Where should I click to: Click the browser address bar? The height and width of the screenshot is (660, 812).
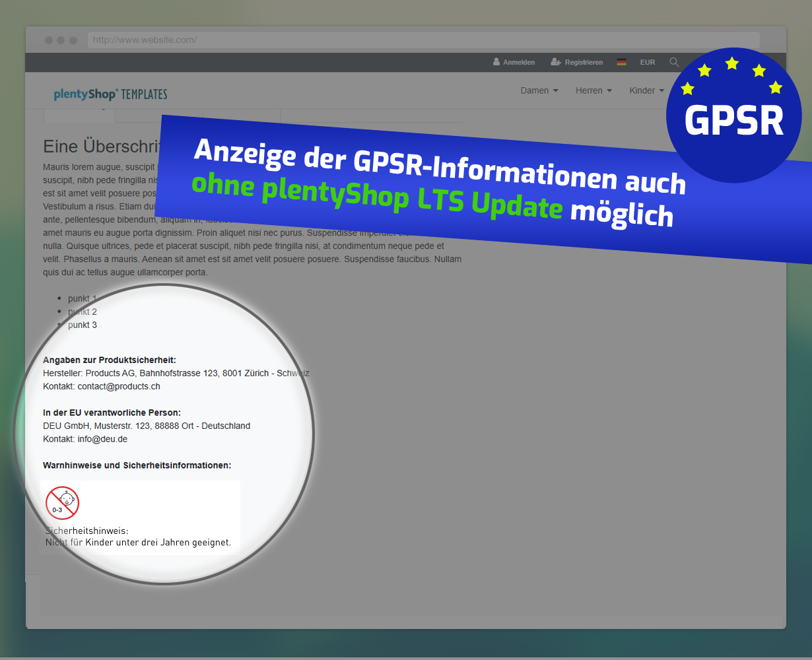(423, 40)
